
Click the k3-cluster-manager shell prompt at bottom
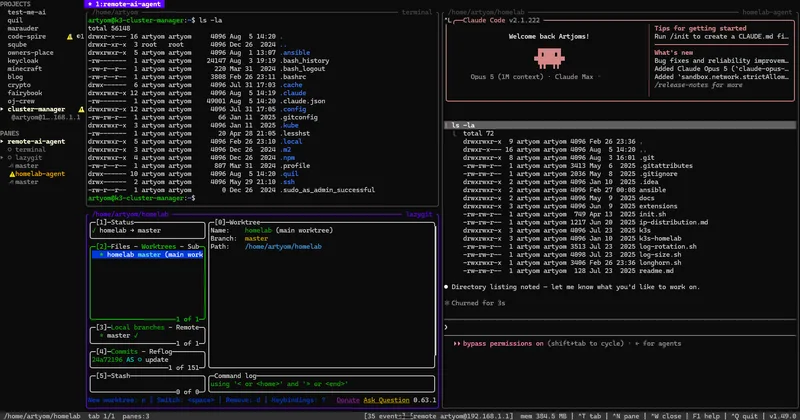[141, 198]
